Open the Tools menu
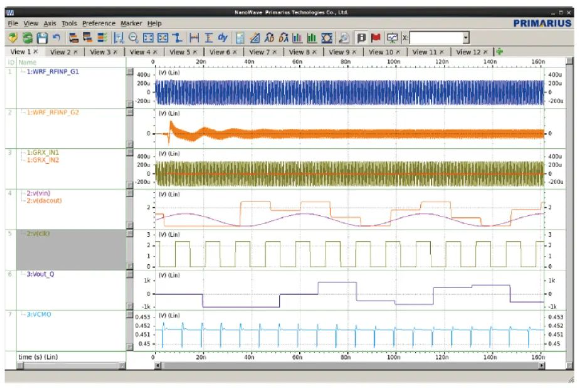The width and height of the screenshot is (586, 388). tap(69, 23)
